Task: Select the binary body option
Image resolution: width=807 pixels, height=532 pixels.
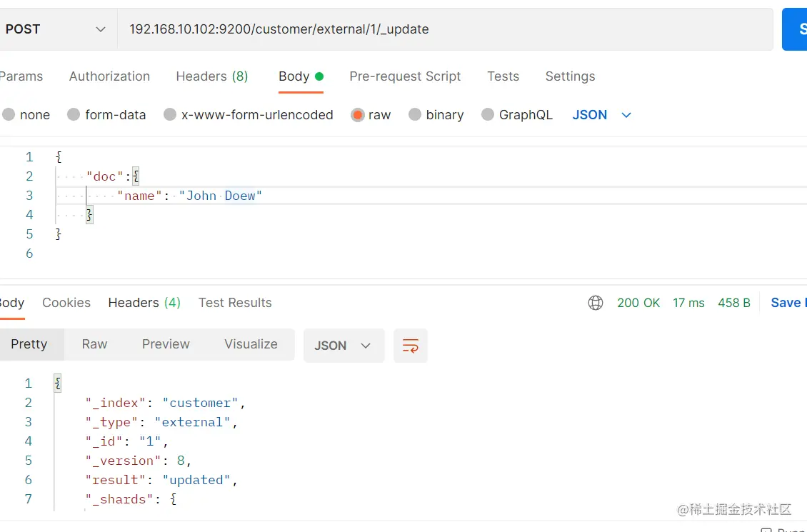Action: point(415,115)
